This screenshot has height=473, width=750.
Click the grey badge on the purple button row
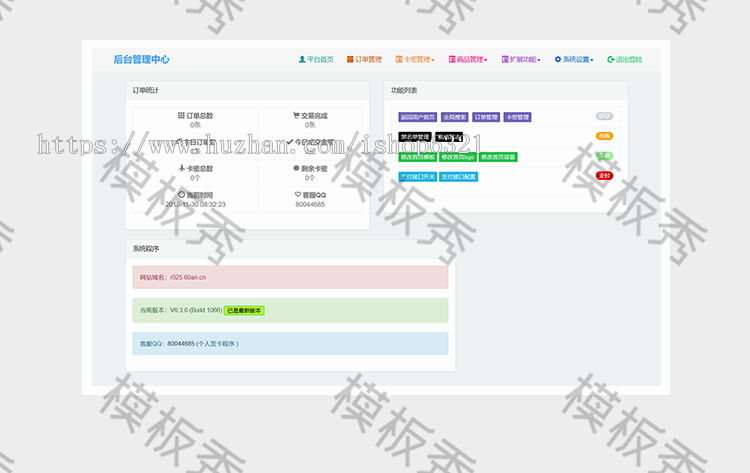(x=604, y=116)
